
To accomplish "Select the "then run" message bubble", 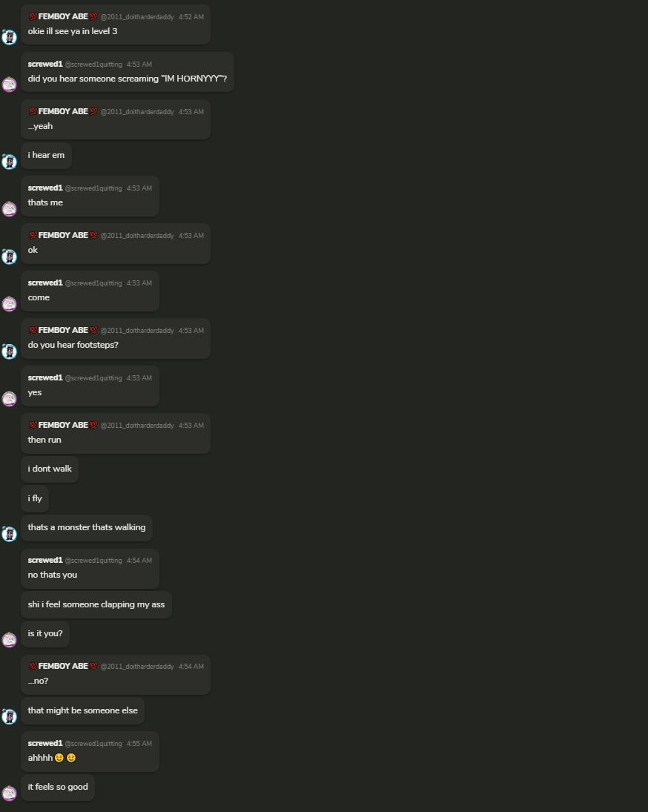I will point(116,434).
